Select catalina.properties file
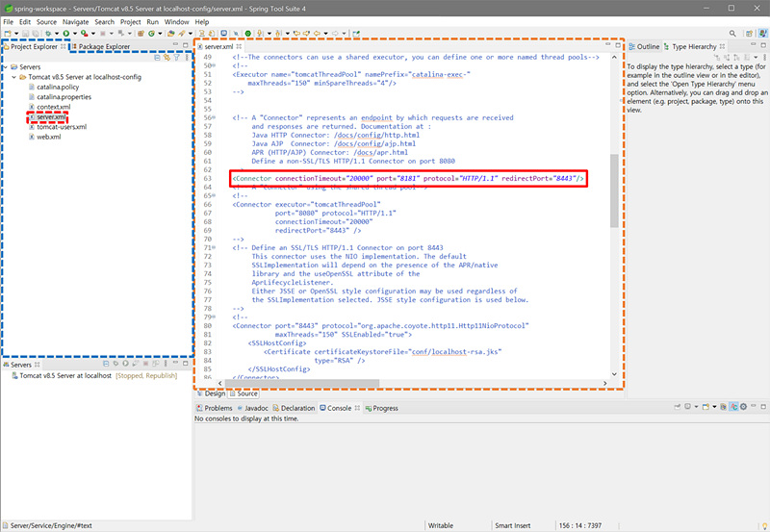Image resolution: width=770 pixels, height=532 pixels. coord(61,96)
